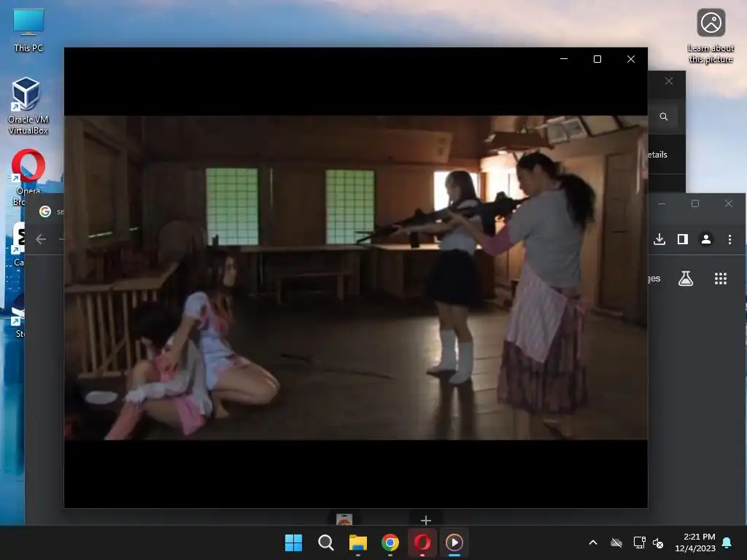Open Chrome three-dot menu
The height and width of the screenshot is (560, 747).
pos(729,239)
